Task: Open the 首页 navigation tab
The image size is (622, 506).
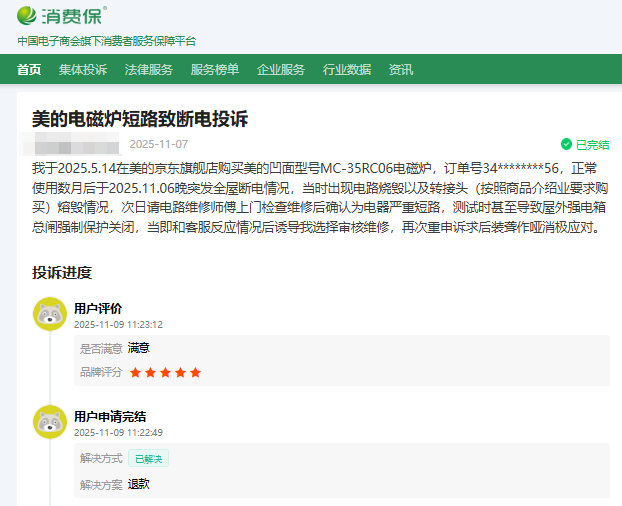Action: [30, 69]
